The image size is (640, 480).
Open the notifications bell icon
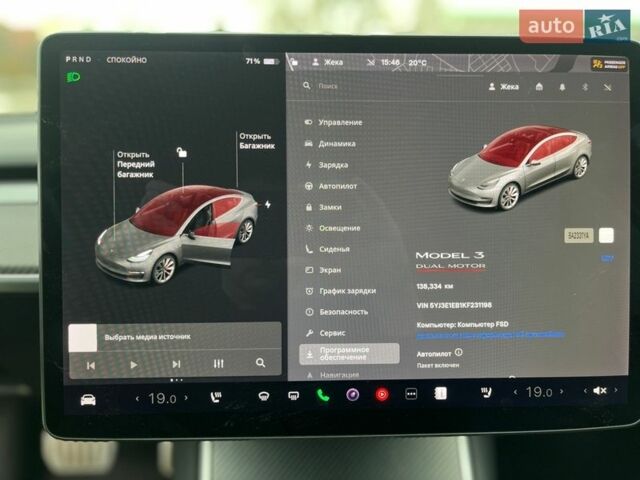point(560,87)
